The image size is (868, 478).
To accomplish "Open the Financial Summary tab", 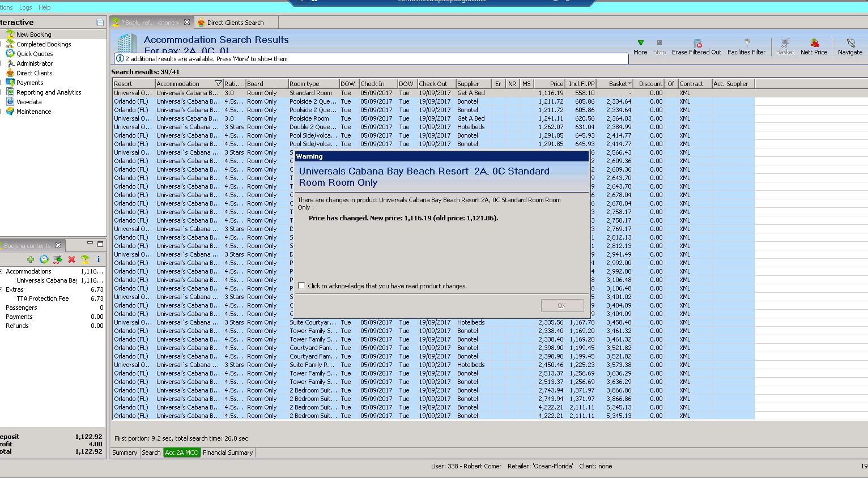I will click(x=227, y=453).
